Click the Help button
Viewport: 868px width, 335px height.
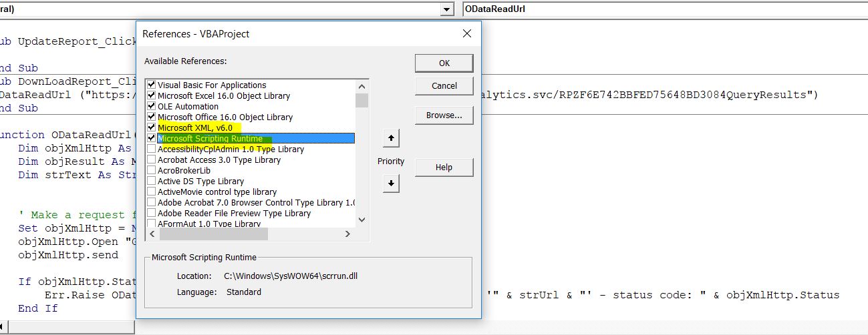point(444,167)
